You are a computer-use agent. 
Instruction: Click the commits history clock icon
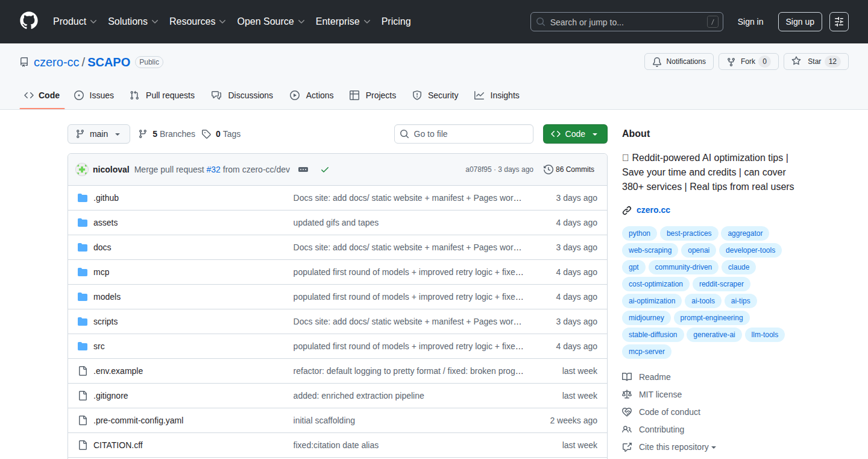point(548,169)
